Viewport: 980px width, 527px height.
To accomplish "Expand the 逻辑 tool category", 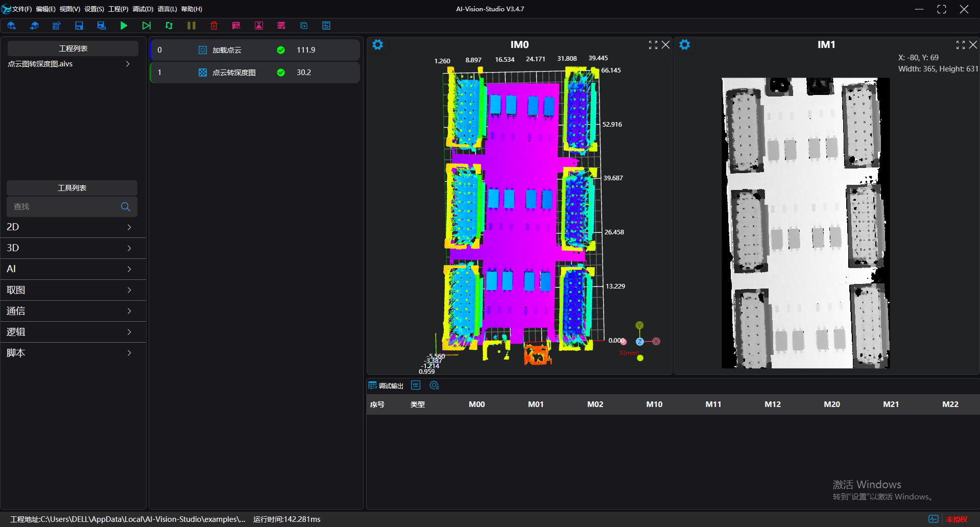I will pyautogui.click(x=73, y=332).
